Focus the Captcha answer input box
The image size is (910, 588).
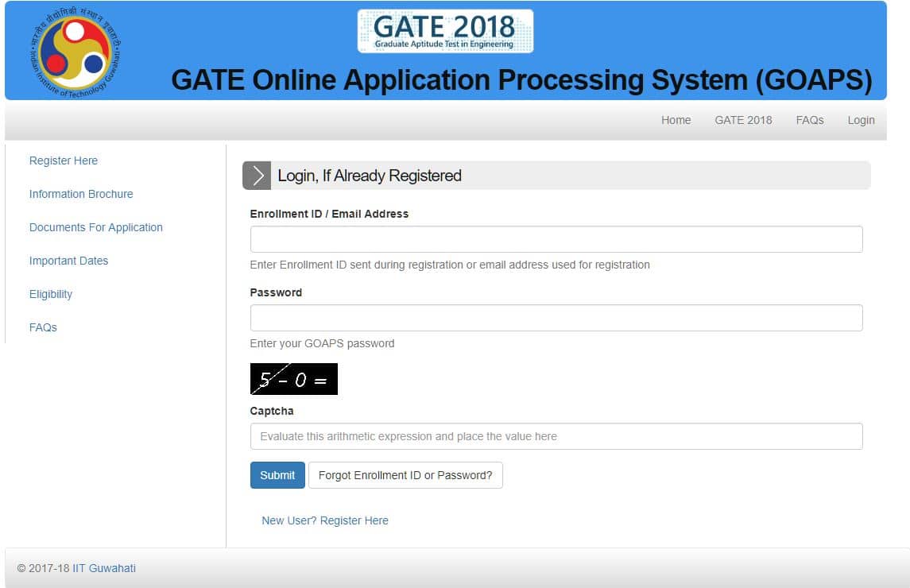click(556, 436)
